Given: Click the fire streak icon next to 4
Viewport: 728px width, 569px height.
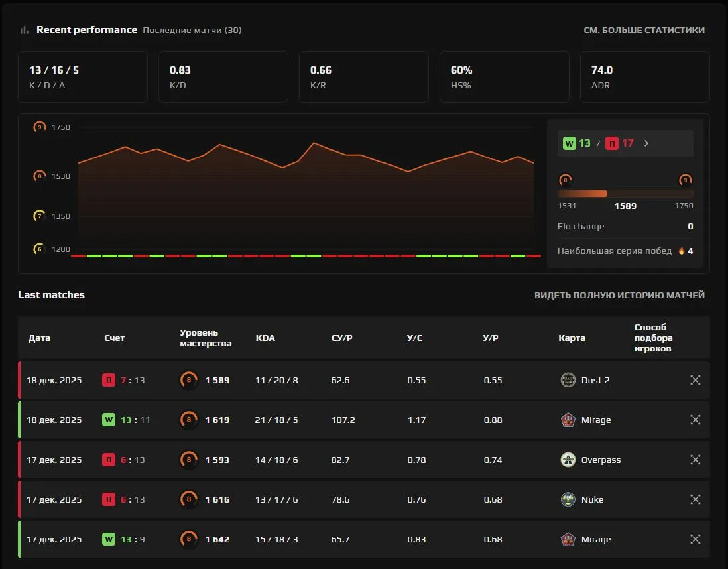Looking at the screenshot, I should [681, 251].
